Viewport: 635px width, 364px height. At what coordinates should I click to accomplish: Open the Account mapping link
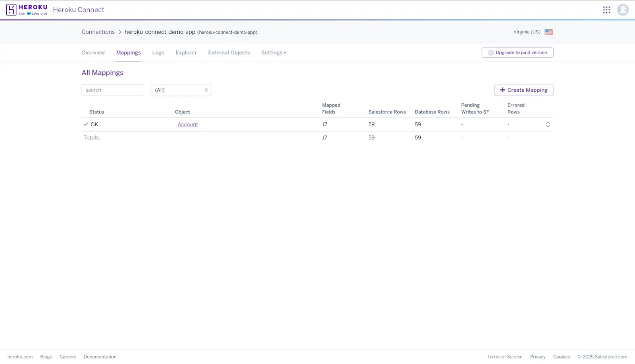coord(187,124)
